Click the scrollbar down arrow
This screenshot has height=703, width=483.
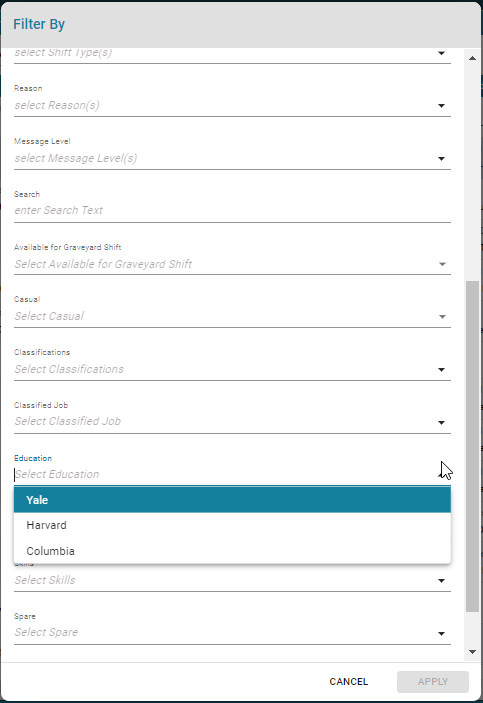tap(472, 652)
